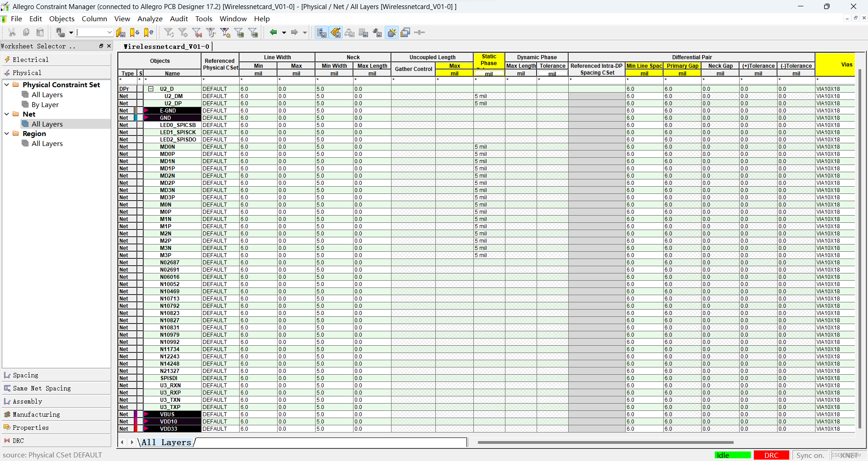Click the Cut scissors icon in toolbar

click(12, 33)
